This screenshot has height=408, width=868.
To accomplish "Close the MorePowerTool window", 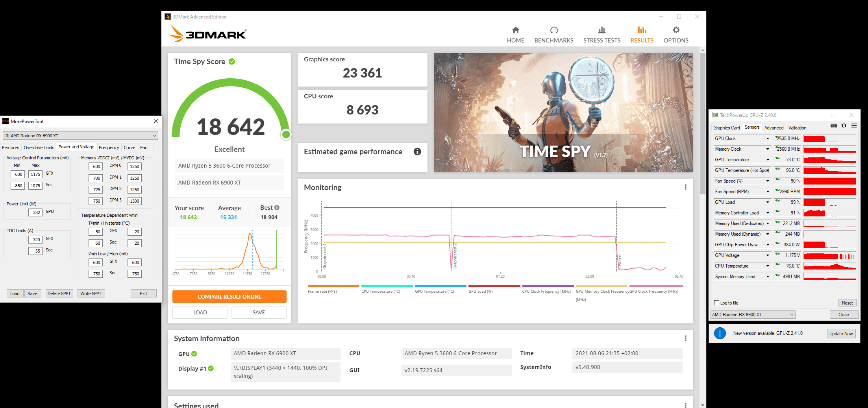I will [155, 121].
